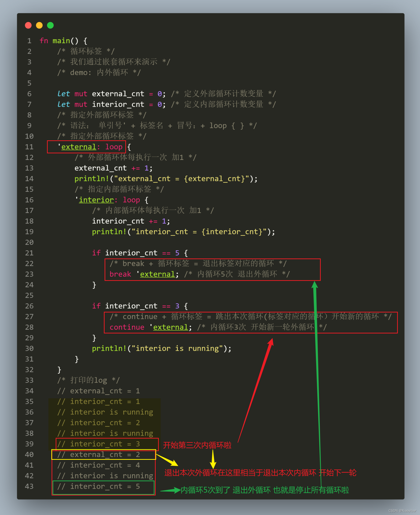Click 'if interior_cnt == 3 {' condition
420x515 pixels.
(140, 306)
